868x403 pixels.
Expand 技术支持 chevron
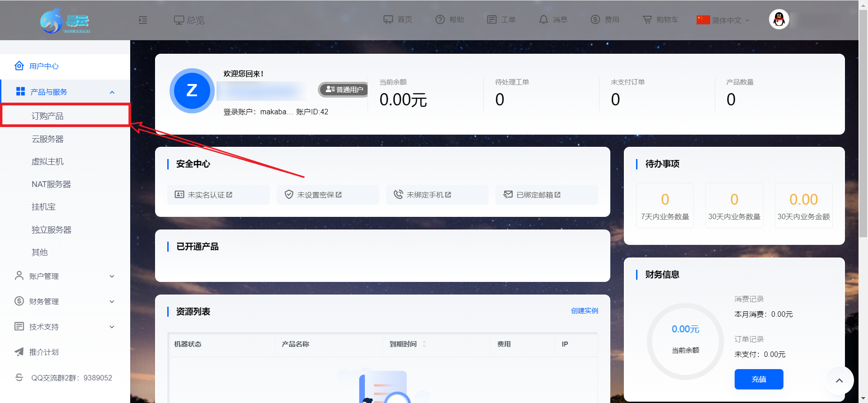coord(112,327)
